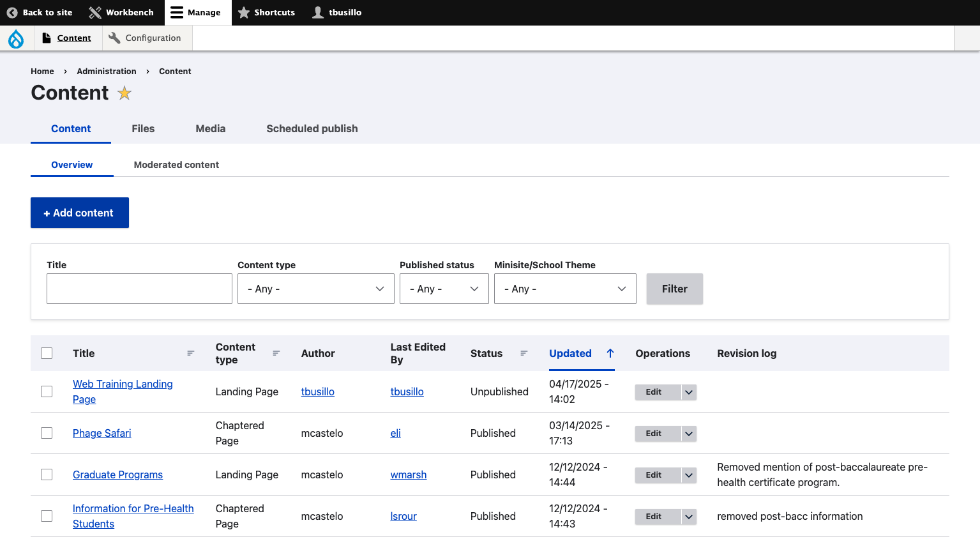980x539 pixels.
Task: Switch to the Media tab
Action: 211,128
